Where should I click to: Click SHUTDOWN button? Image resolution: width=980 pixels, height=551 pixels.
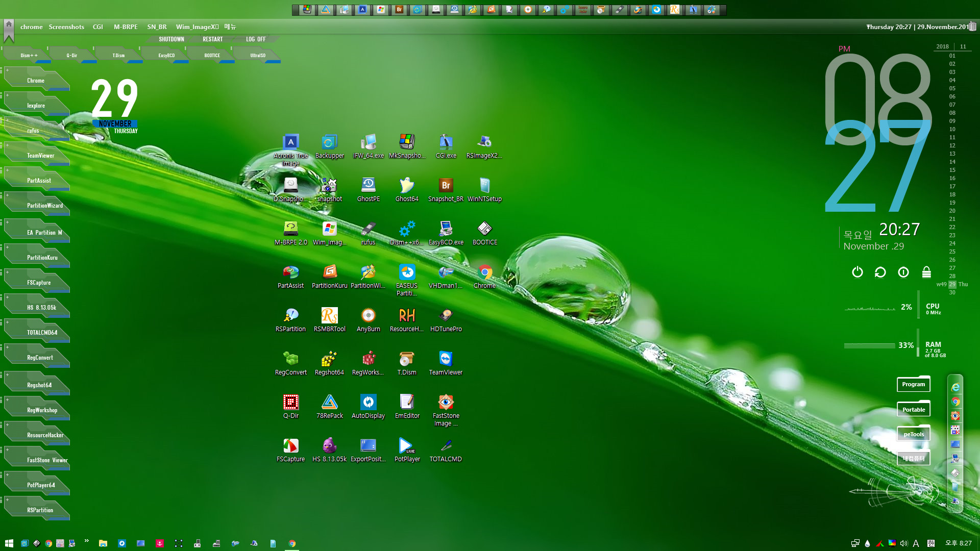pyautogui.click(x=171, y=39)
